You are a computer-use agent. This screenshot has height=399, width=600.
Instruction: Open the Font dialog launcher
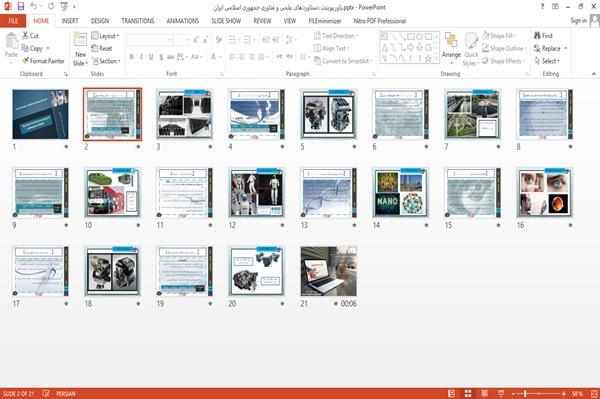tap(222, 74)
